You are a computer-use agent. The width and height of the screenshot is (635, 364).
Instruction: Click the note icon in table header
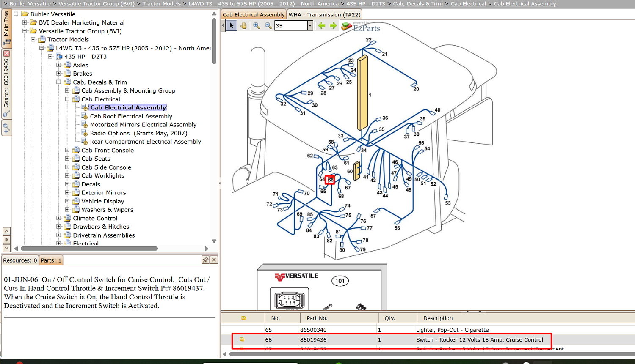[x=243, y=318]
